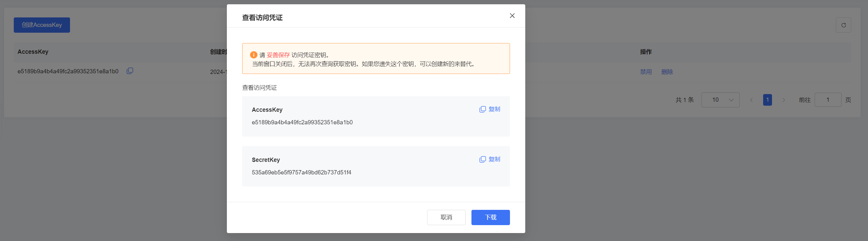The width and height of the screenshot is (868, 241).
Task: Click the 创建AccessKey button
Action: point(42,25)
